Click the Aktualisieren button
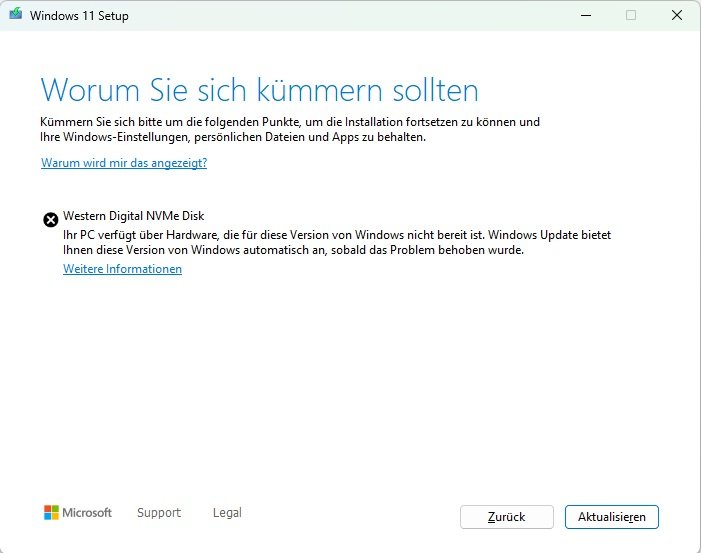Viewport: 701px width, 553px height. coord(612,517)
